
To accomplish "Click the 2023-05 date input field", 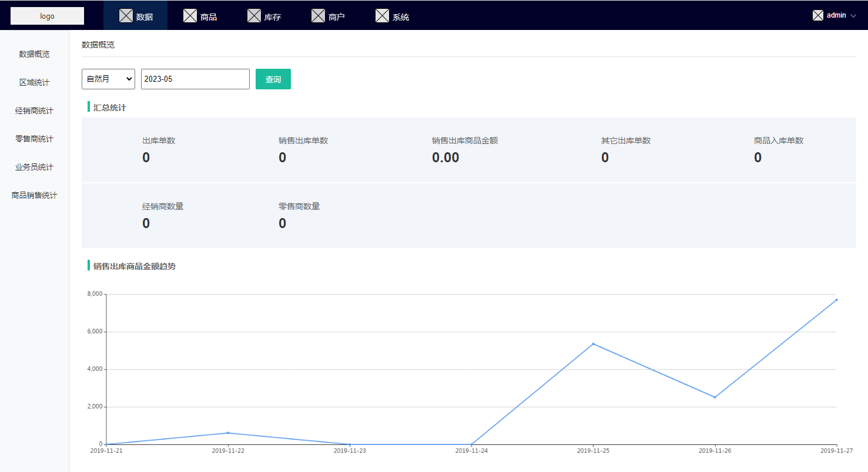I will [x=195, y=79].
